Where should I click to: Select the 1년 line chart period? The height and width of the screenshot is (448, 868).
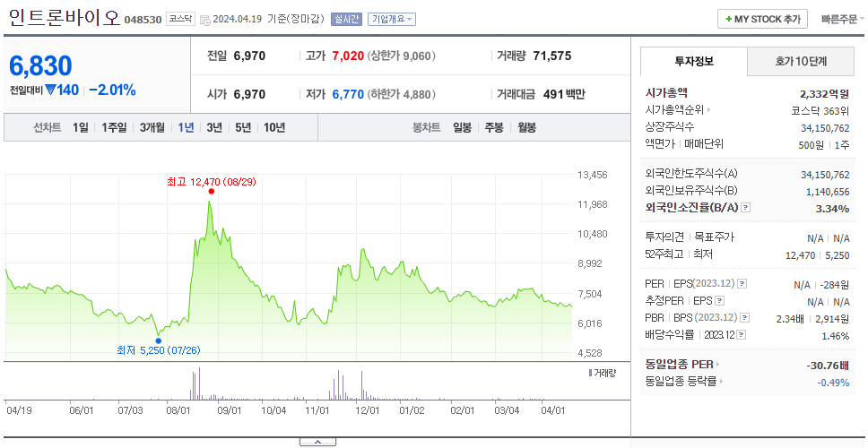tap(186, 128)
